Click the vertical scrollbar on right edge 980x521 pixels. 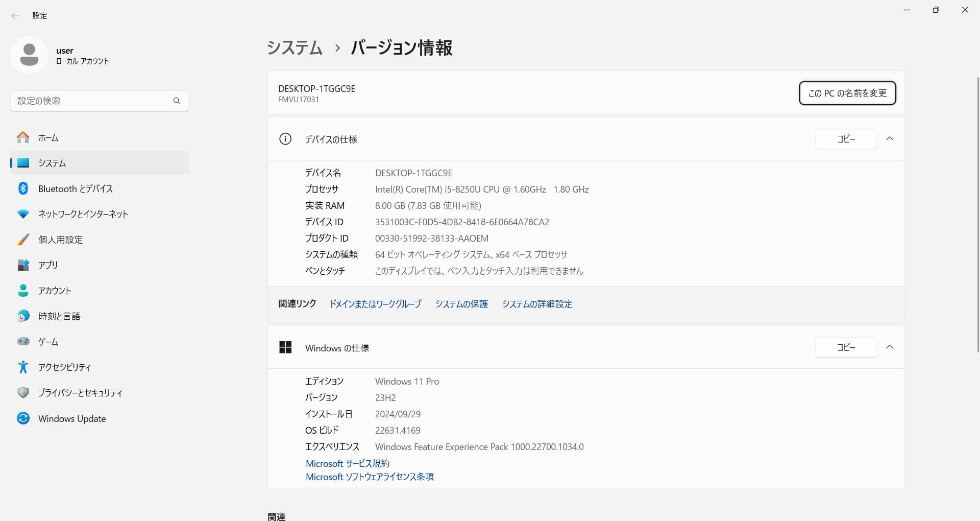[977, 215]
